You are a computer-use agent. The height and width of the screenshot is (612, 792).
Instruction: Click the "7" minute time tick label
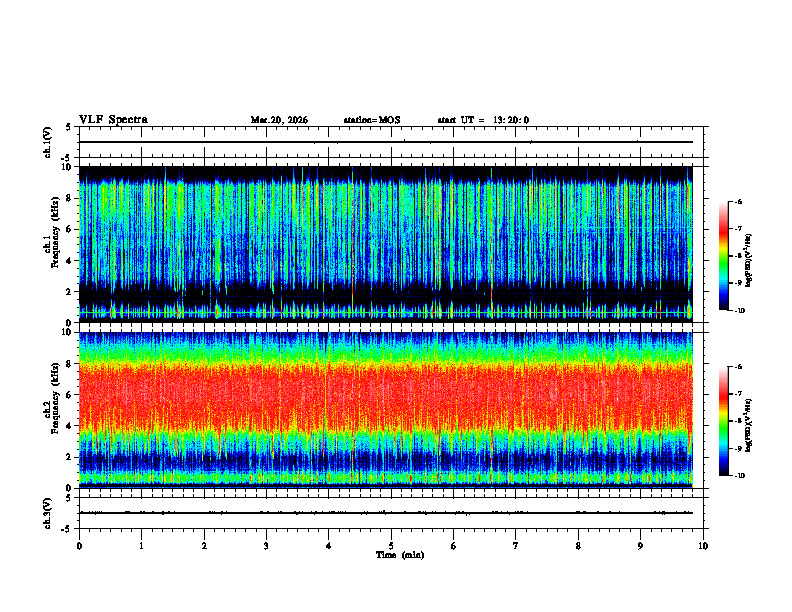pyautogui.click(x=516, y=546)
